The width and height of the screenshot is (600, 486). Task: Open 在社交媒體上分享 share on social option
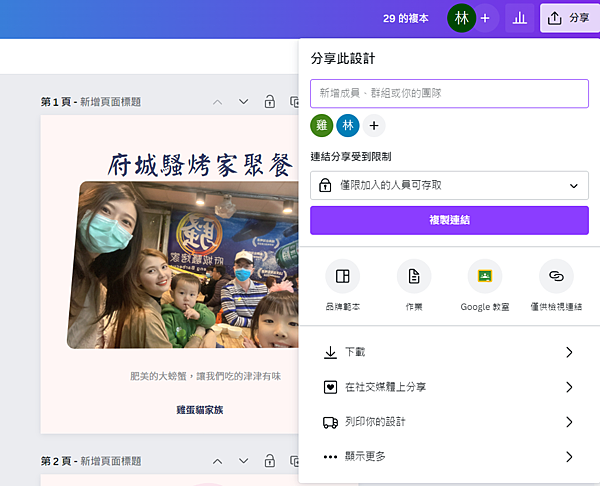click(x=449, y=387)
